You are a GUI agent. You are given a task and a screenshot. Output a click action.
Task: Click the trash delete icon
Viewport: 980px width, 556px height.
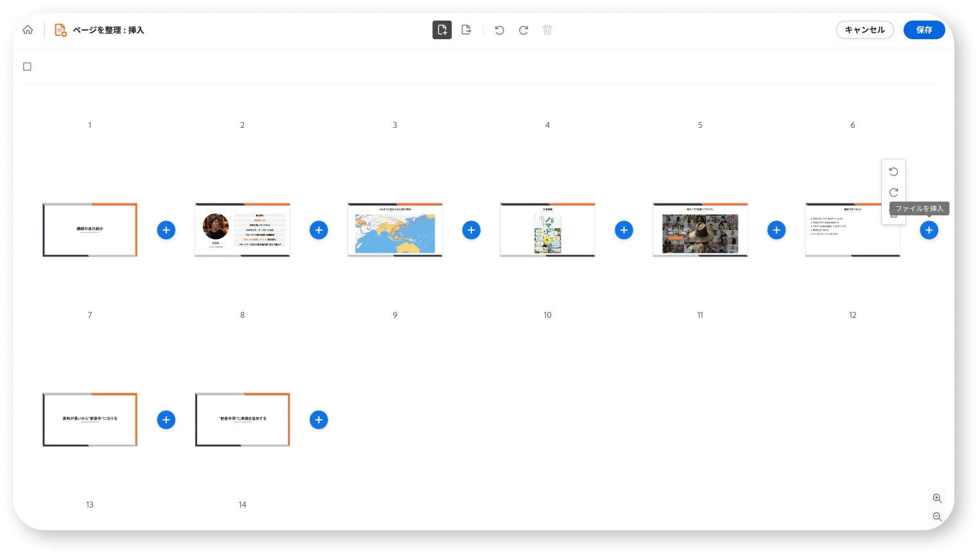coord(547,30)
